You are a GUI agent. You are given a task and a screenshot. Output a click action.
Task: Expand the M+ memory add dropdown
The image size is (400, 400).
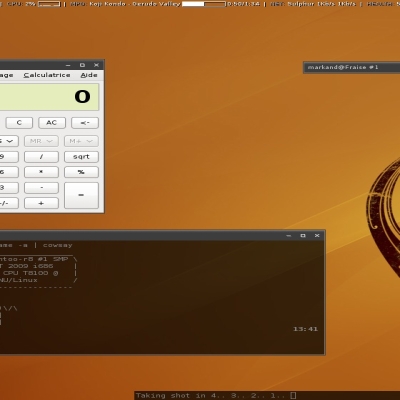[81, 141]
